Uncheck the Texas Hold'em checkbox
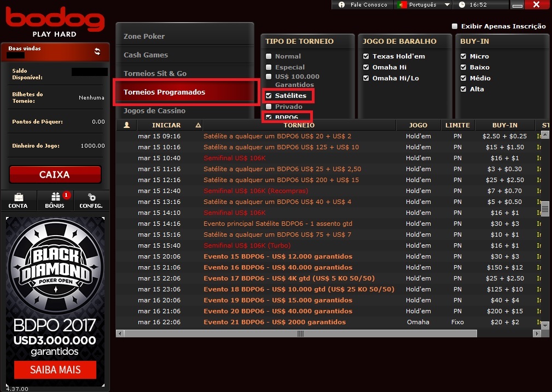The height and width of the screenshot is (392, 552). click(366, 56)
